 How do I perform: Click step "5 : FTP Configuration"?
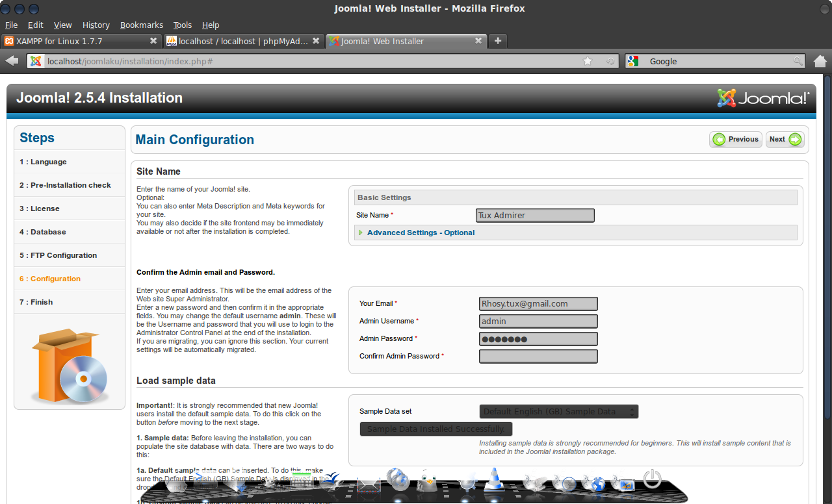click(58, 255)
